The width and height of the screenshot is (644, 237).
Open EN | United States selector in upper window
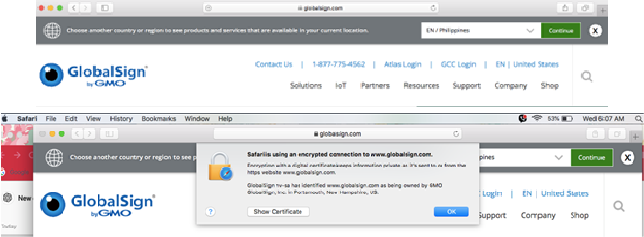[527, 64]
